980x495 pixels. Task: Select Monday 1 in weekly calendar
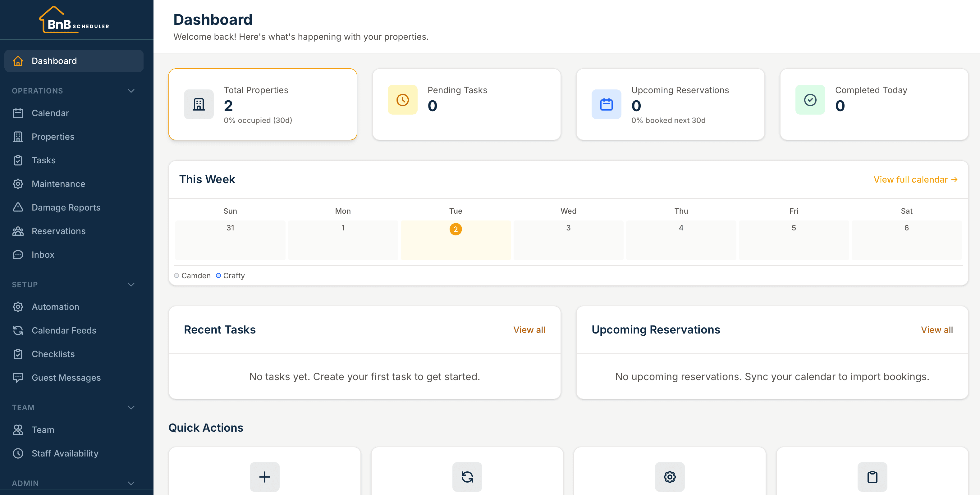point(343,240)
